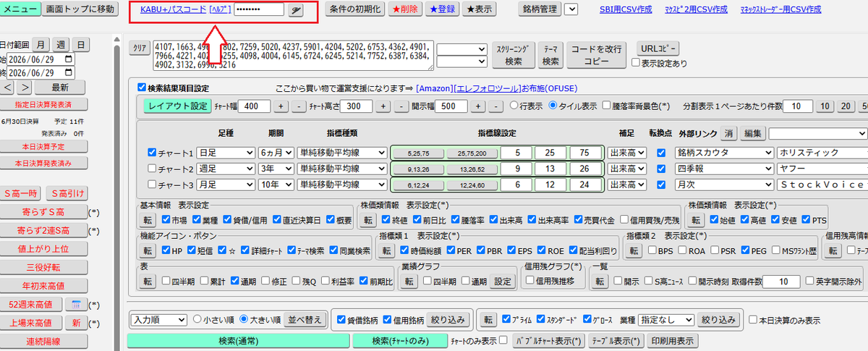Toggle password visibility eye icon
Image resolution: width=868 pixels, height=351 pixels.
(x=296, y=10)
